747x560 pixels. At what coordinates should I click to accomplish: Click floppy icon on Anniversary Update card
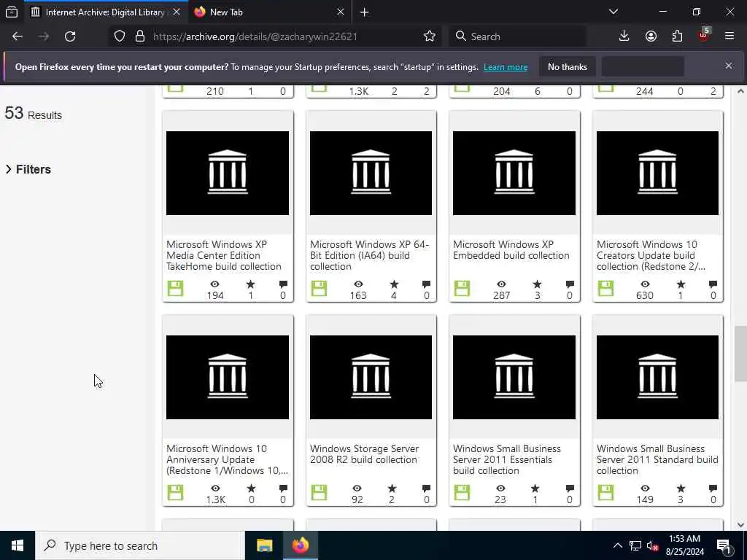175,493
